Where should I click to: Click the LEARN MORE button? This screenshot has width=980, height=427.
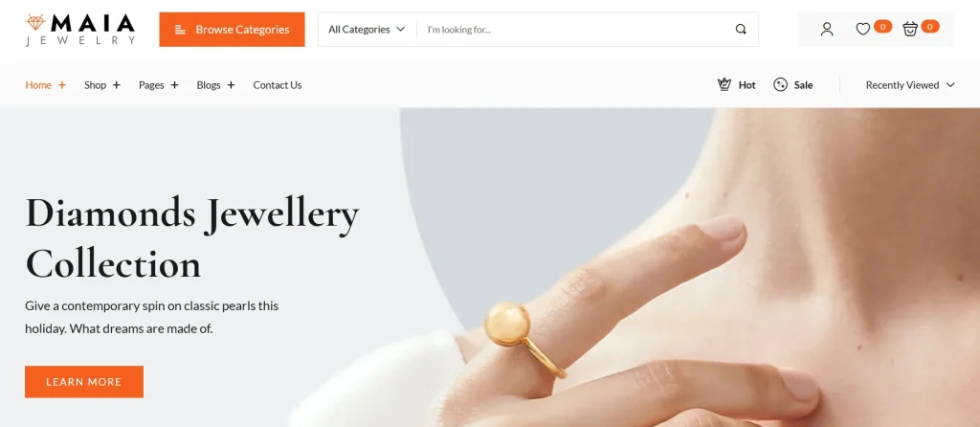[x=84, y=381]
